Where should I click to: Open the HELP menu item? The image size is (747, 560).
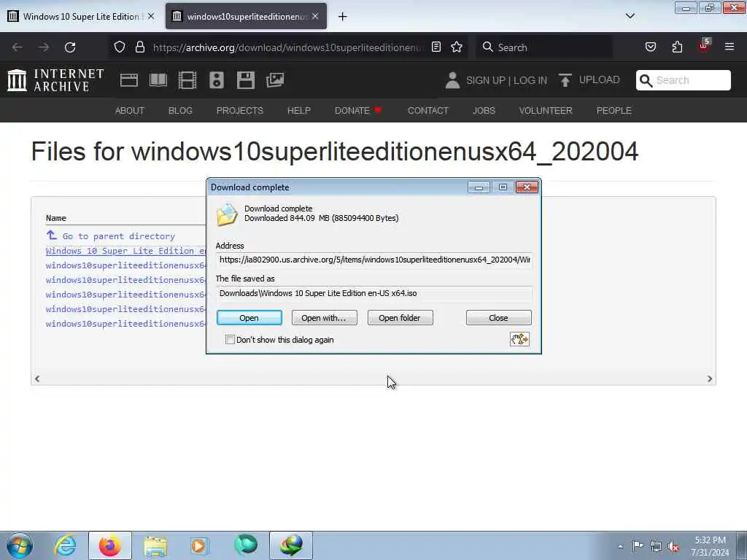298,111
